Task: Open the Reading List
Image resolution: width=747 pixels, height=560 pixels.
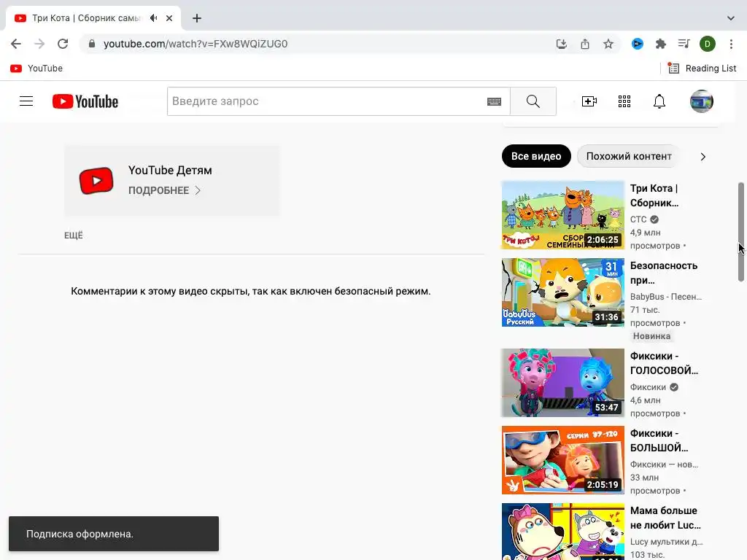Action: 702,68
